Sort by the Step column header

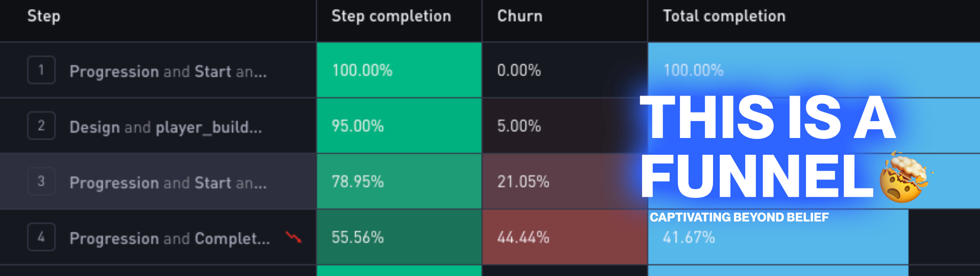coord(44,16)
